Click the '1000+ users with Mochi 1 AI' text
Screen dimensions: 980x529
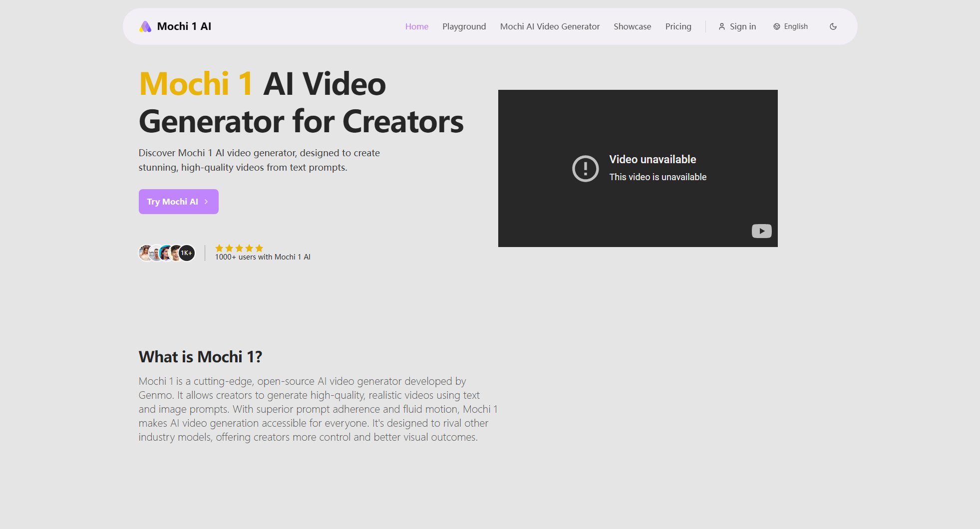[x=263, y=257]
